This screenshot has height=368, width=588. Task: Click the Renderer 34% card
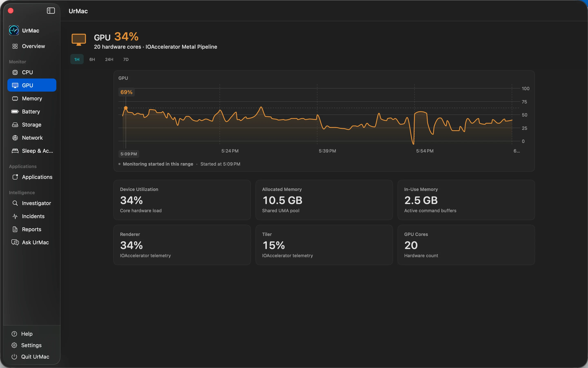coord(182,245)
